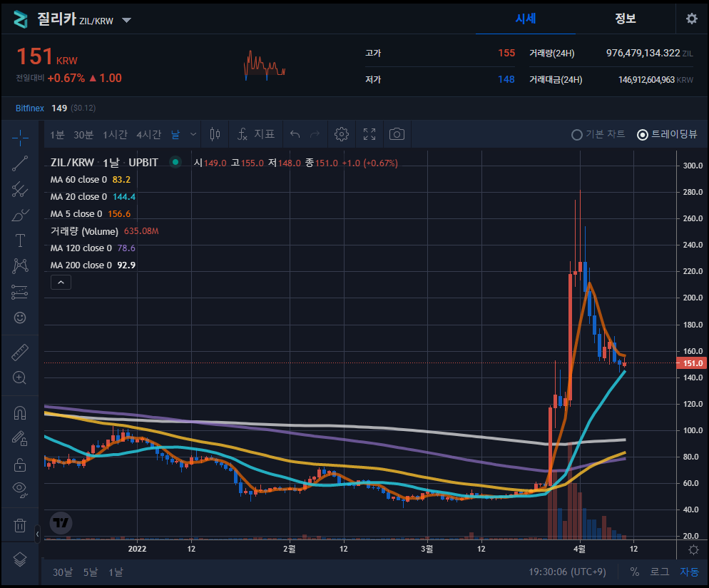Image resolution: width=709 pixels, height=588 pixels.
Task: Toggle hide all drawings eye icon
Action: (20, 490)
